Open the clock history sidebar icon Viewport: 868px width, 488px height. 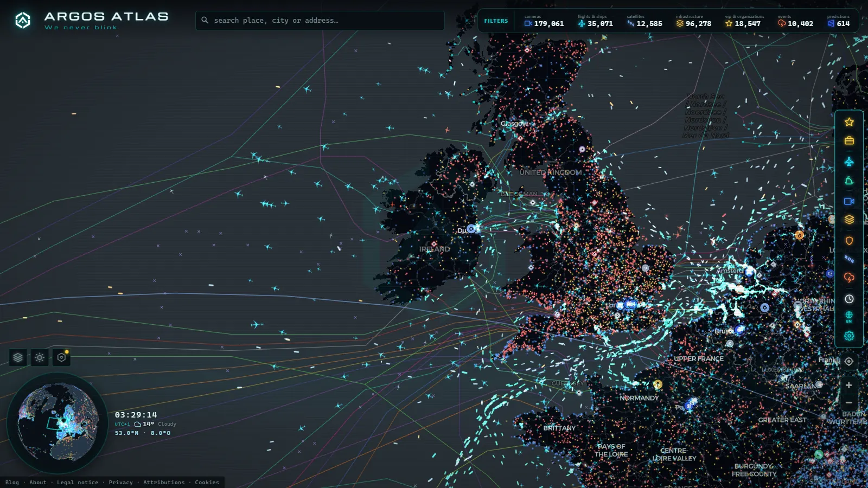(x=849, y=299)
